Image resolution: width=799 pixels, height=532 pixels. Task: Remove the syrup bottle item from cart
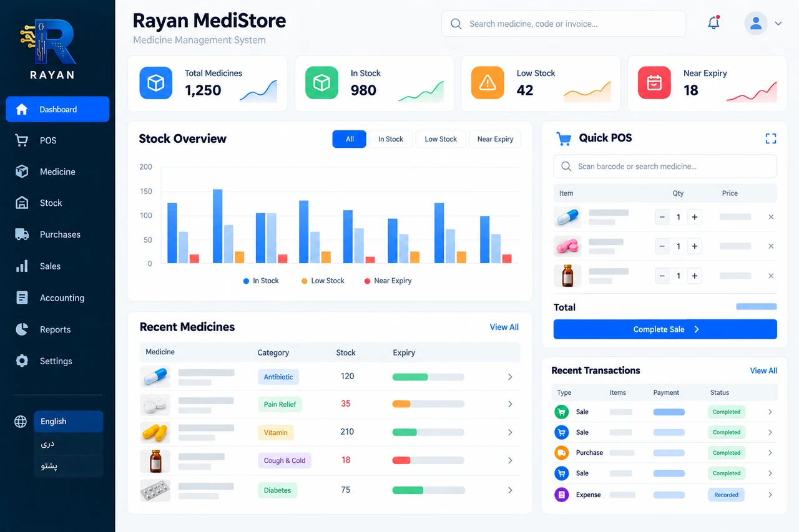coord(771,276)
